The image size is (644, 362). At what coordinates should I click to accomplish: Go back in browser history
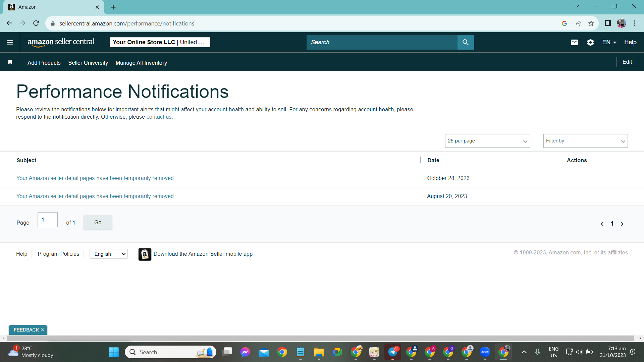[9, 23]
